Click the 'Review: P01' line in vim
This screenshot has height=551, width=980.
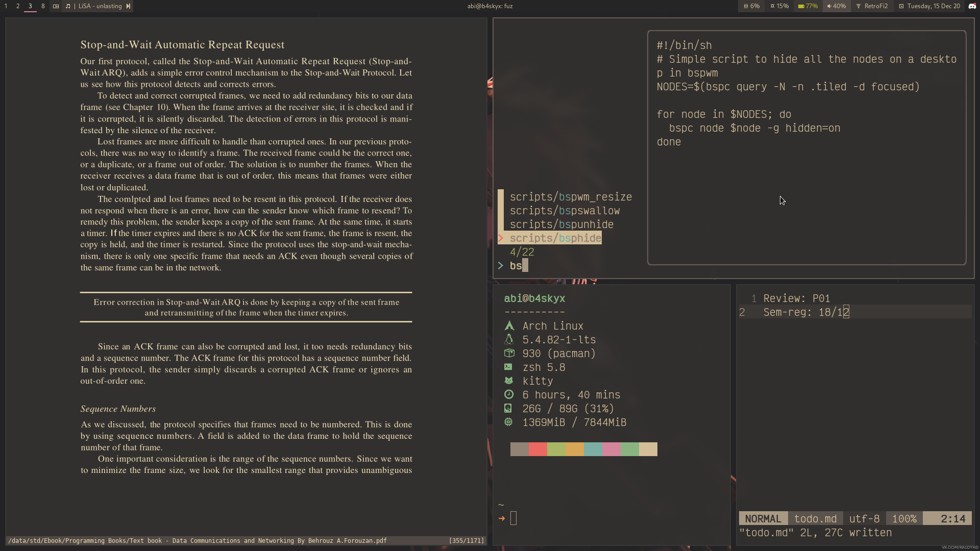(x=796, y=298)
